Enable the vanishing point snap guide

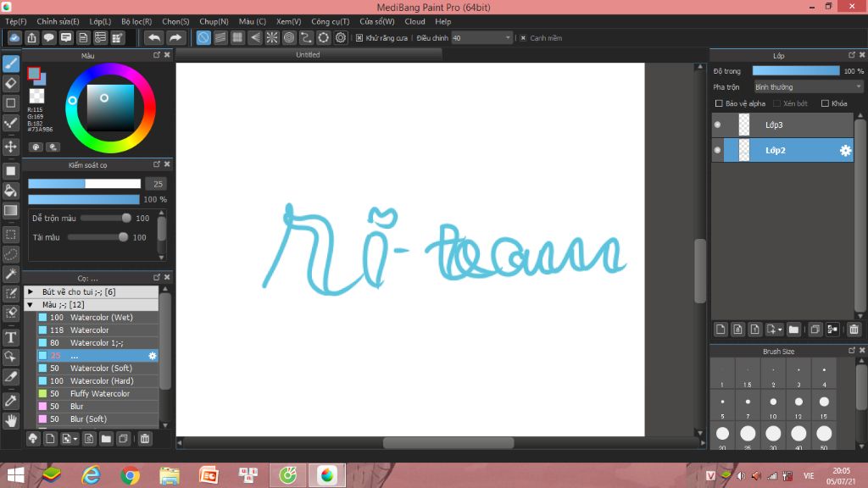(x=254, y=37)
